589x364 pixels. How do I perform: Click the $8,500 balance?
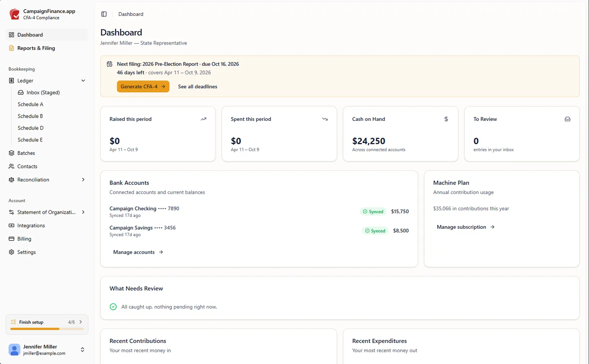point(401,231)
